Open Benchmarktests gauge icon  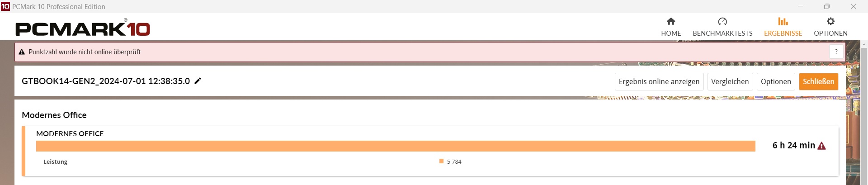tap(722, 21)
